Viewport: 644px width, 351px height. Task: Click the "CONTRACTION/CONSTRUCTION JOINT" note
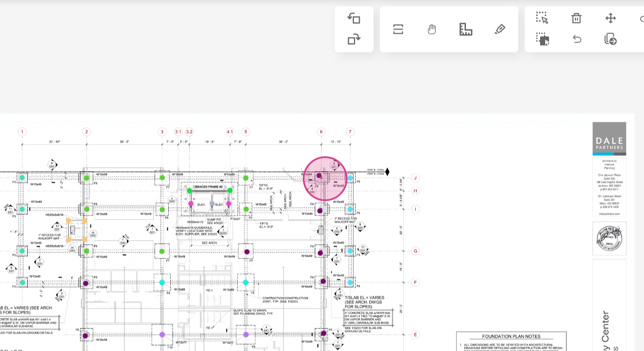tap(285, 300)
